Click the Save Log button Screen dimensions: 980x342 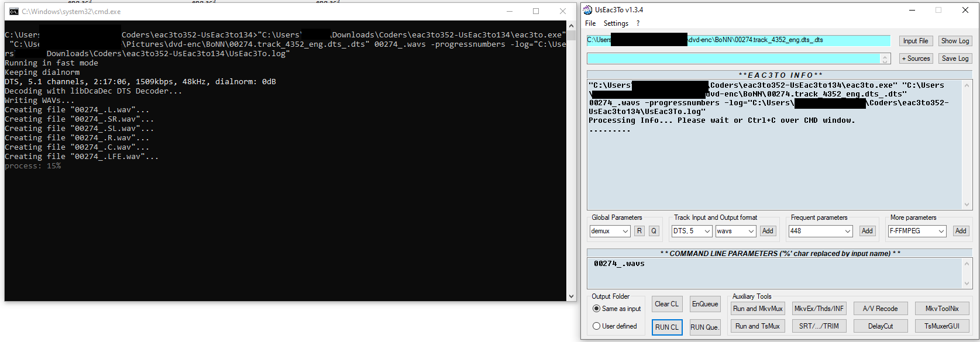[955, 58]
